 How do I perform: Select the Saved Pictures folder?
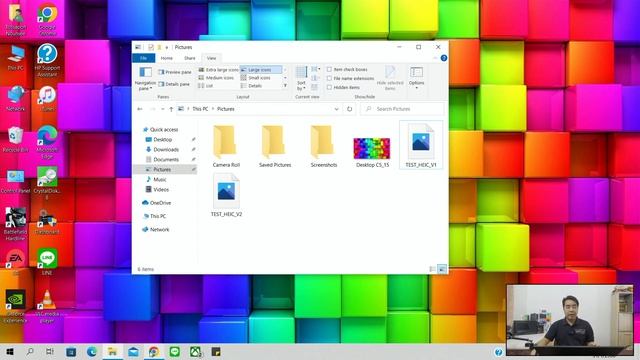(275, 146)
